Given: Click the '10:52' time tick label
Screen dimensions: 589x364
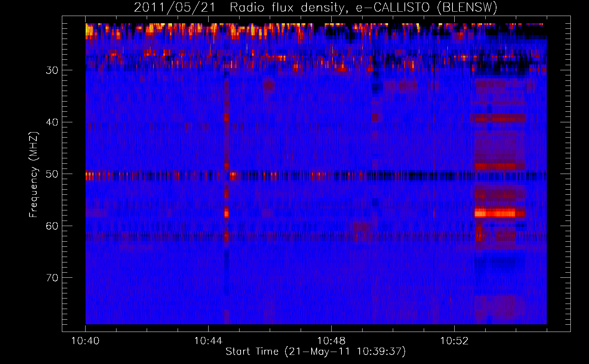Looking at the screenshot, I should pos(454,341).
